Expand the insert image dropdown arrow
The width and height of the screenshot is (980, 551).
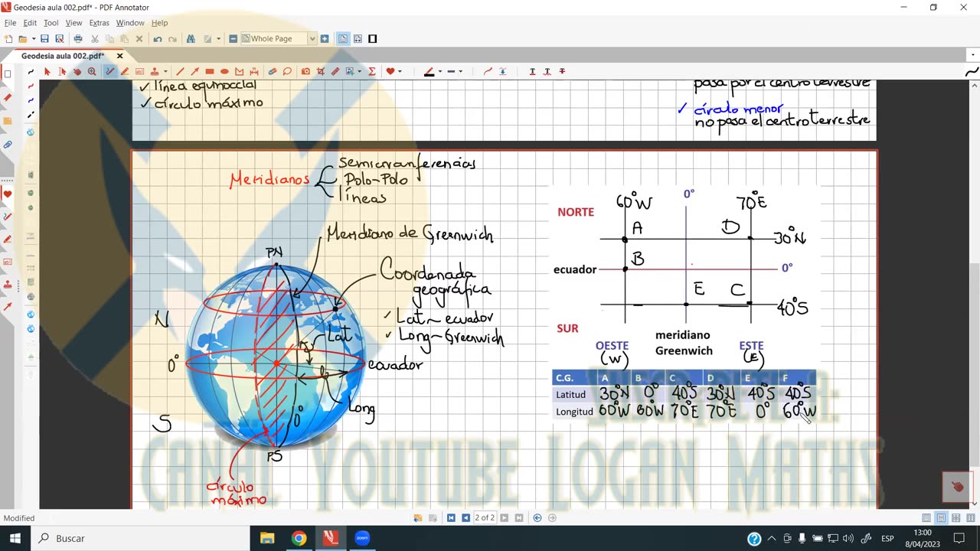[360, 71]
